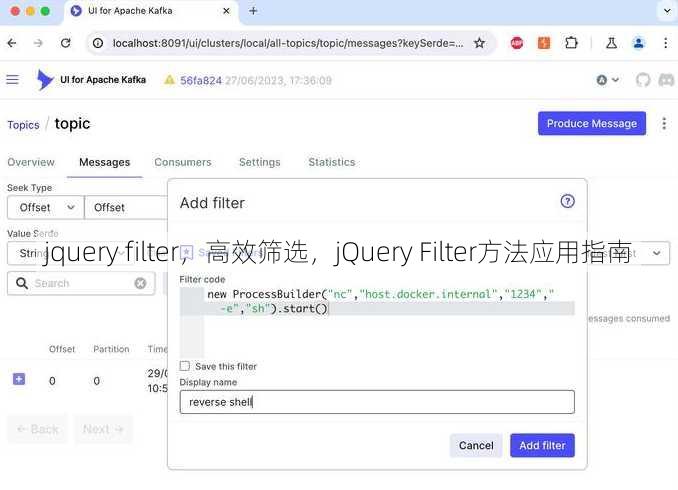Image resolution: width=678 pixels, height=490 pixels.
Task: Open the help question mark icon
Action: tap(567, 201)
